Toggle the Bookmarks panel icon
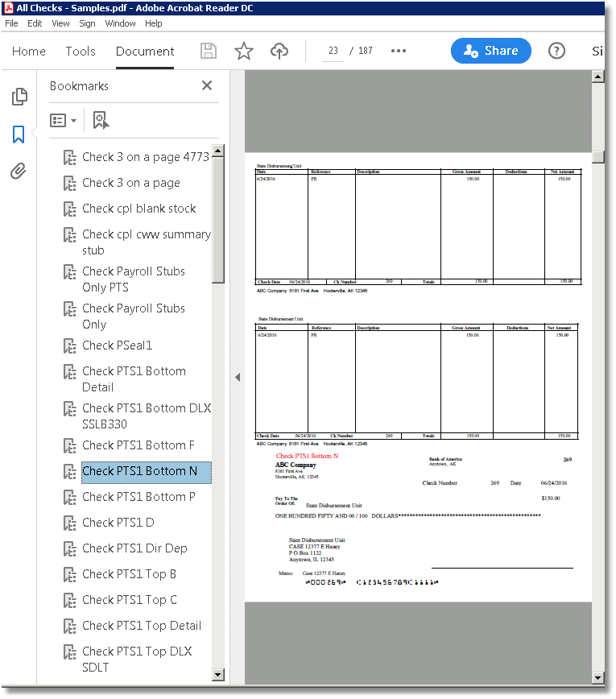This screenshot has height=699, width=616. [x=19, y=134]
